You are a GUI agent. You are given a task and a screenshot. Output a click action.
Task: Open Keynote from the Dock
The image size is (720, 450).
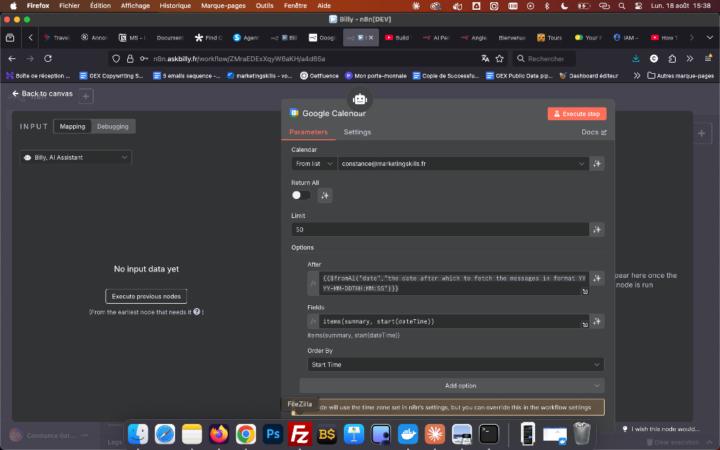[354, 434]
